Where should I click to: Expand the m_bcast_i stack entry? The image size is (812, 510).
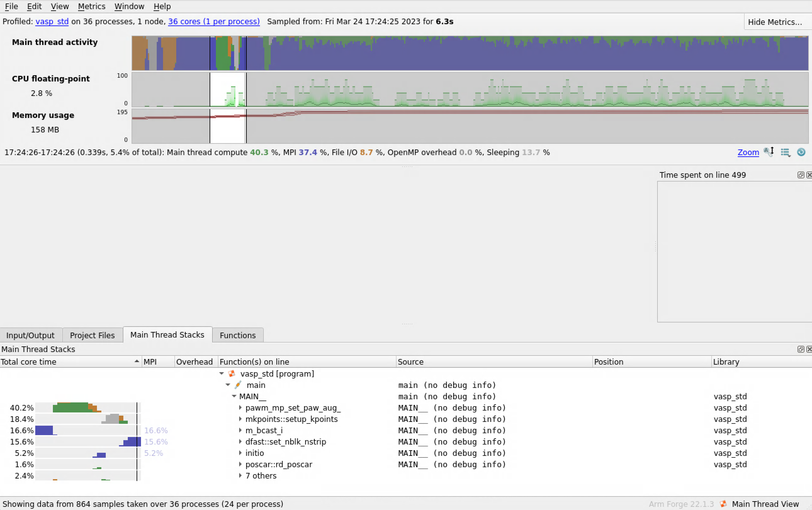(x=240, y=430)
